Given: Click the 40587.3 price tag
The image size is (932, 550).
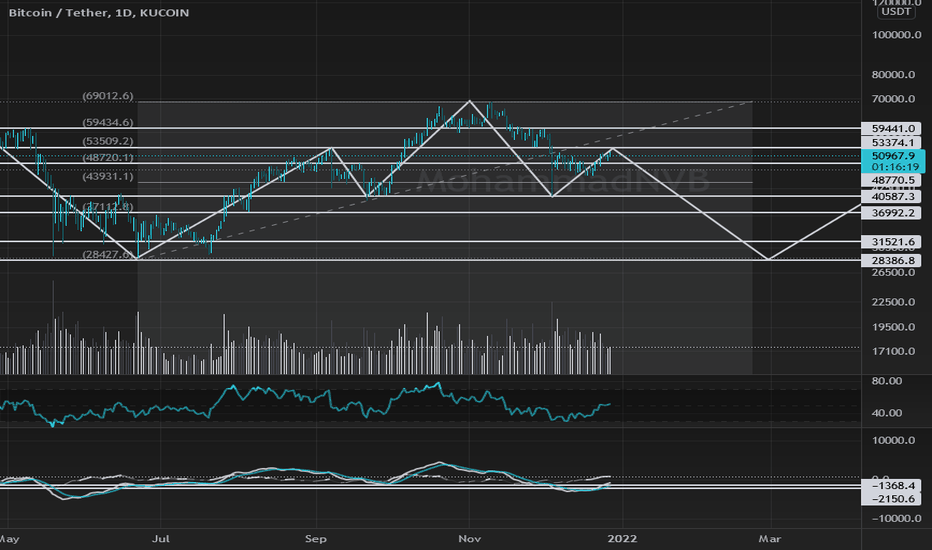Looking at the screenshot, I should (x=891, y=197).
